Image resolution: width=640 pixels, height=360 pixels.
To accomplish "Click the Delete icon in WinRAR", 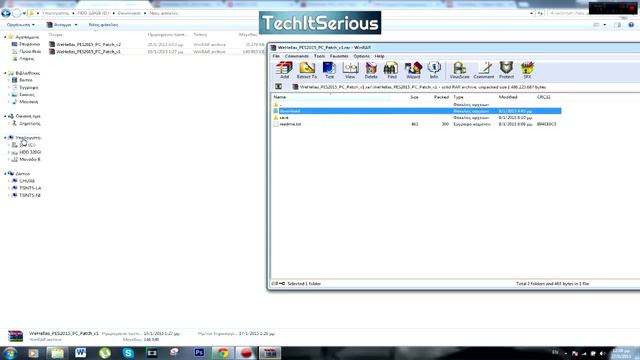I will (x=371, y=70).
